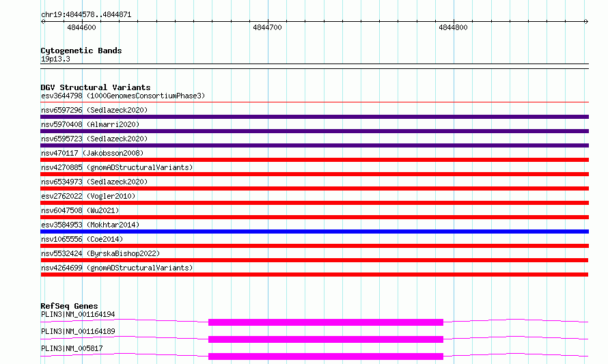Click the nsv4264699 (gnomADStructuralVariants) label
The image size is (608, 364).
[117, 268]
